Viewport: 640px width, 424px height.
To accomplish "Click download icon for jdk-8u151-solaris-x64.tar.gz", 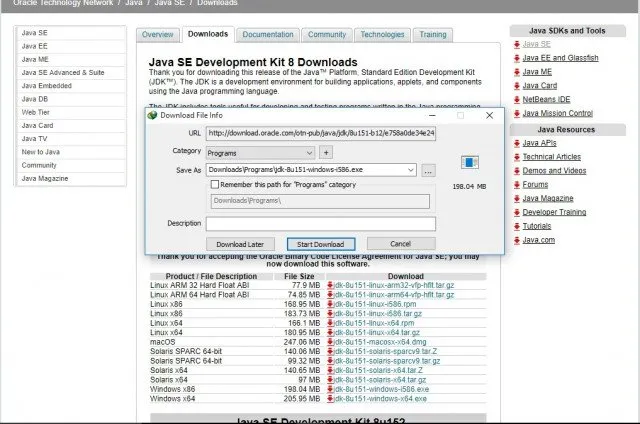I will point(330,380).
